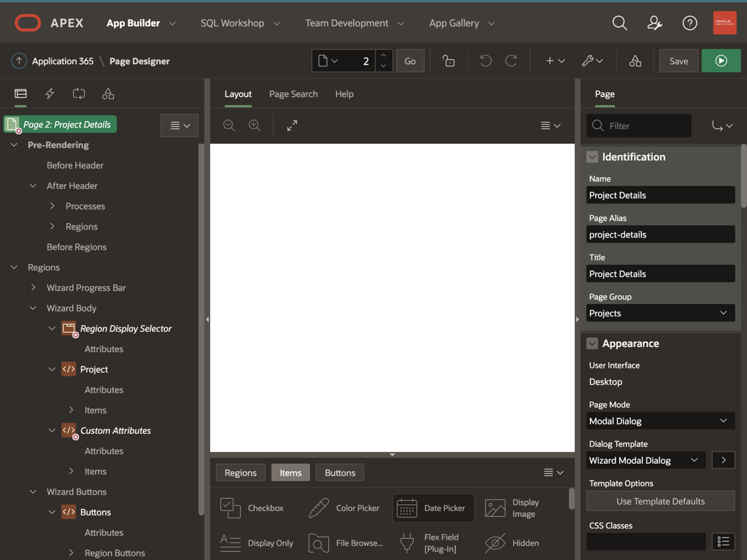The image size is (747, 560).
Task: Collapse the Identification section
Action: pyautogui.click(x=592, y=157)
